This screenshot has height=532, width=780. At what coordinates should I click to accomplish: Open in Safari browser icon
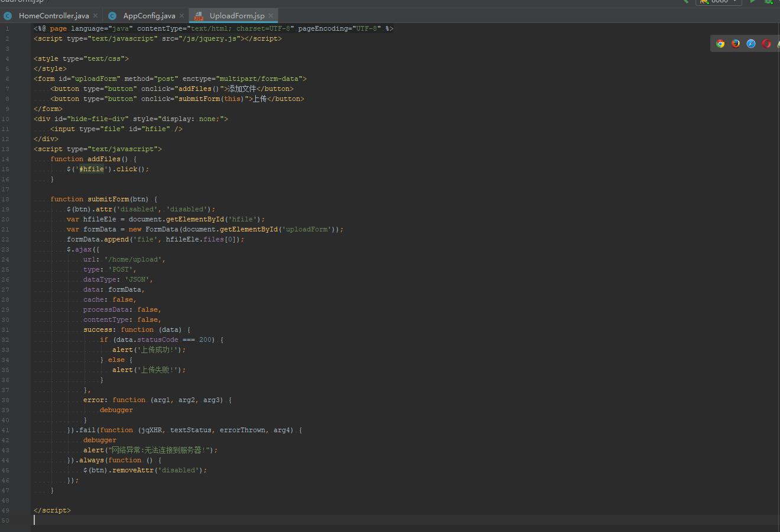751,44
